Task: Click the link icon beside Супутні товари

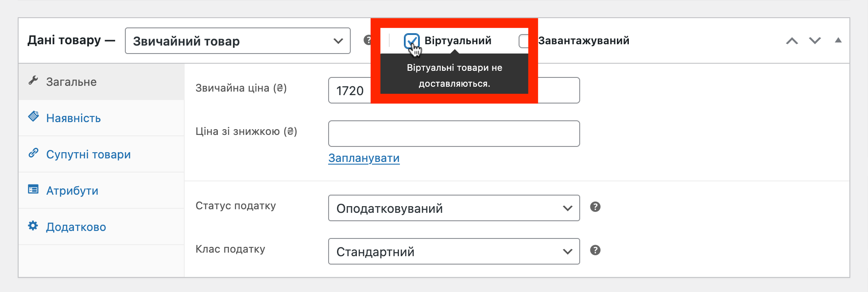Action: (x=33, y=153)
